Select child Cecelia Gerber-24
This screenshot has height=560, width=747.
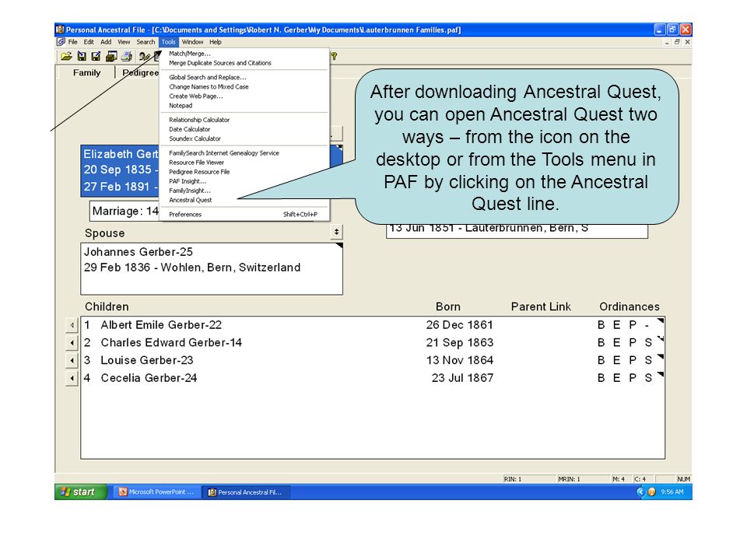tap(149, 378)
